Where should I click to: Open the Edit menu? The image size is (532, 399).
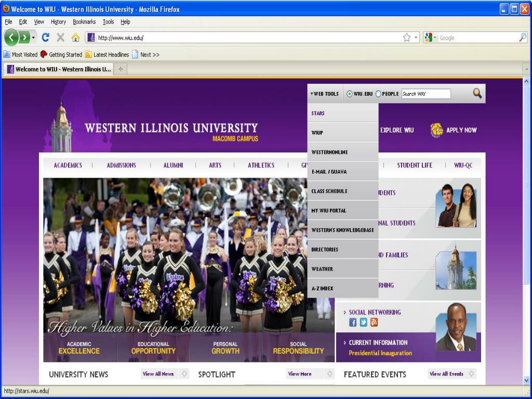[23, 22]
